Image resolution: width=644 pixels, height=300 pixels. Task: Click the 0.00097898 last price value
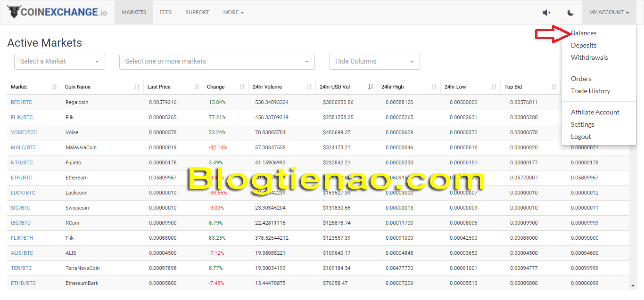(x=163, y=268)
